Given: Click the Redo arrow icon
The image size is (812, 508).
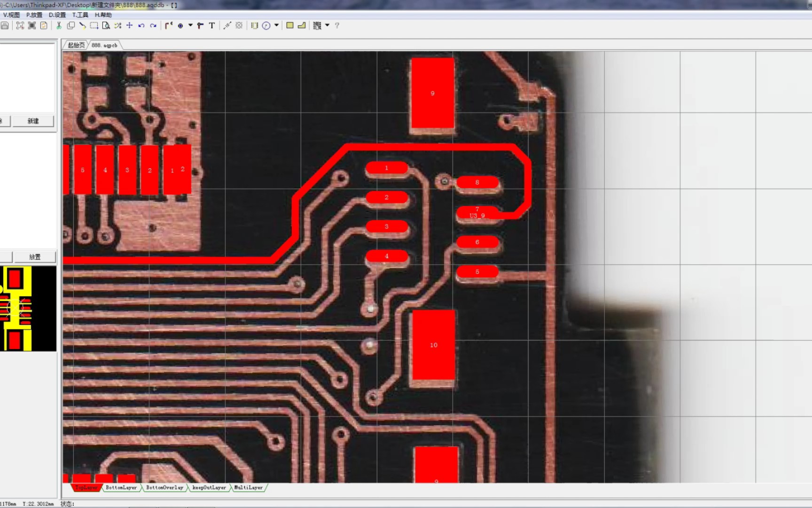Looking at the screenshot, I should (x=154, y=26).
